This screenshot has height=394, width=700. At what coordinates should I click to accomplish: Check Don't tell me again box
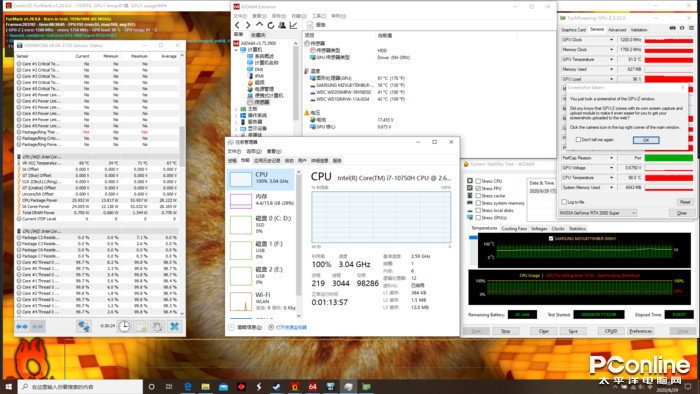tap(578, 140)
